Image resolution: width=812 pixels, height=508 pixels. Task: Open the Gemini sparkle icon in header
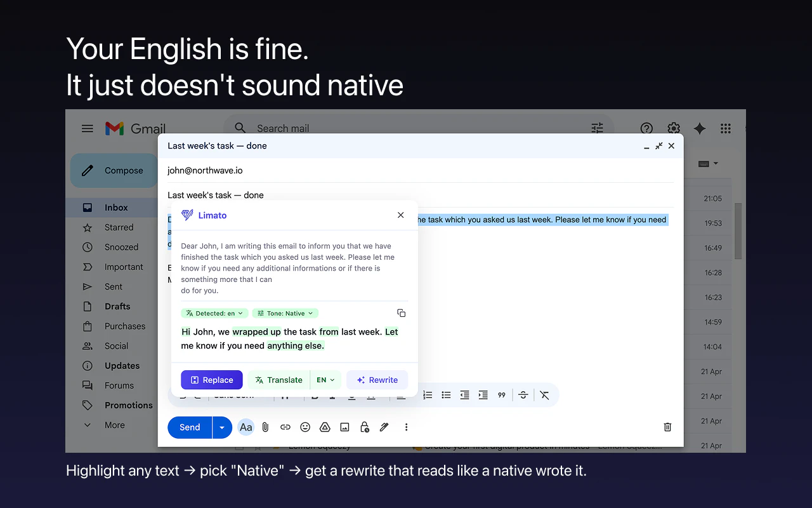coord(700,128)
